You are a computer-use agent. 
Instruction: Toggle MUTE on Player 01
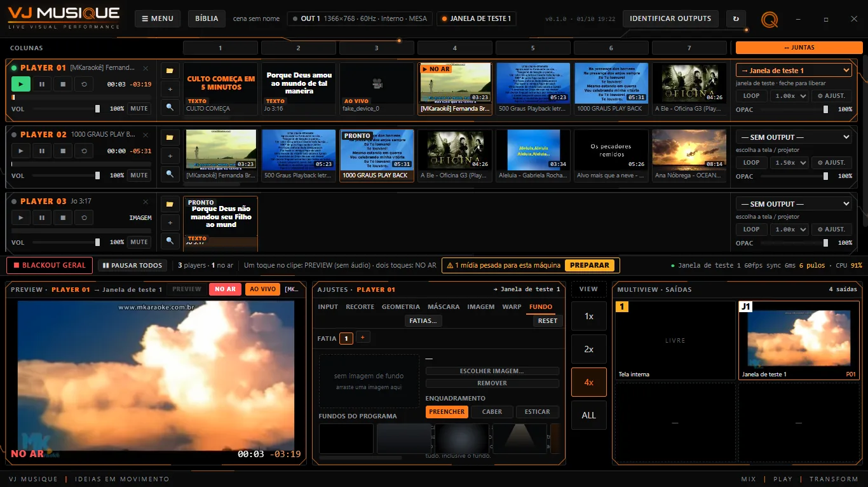pyautogui.click(x=139, y=109)
